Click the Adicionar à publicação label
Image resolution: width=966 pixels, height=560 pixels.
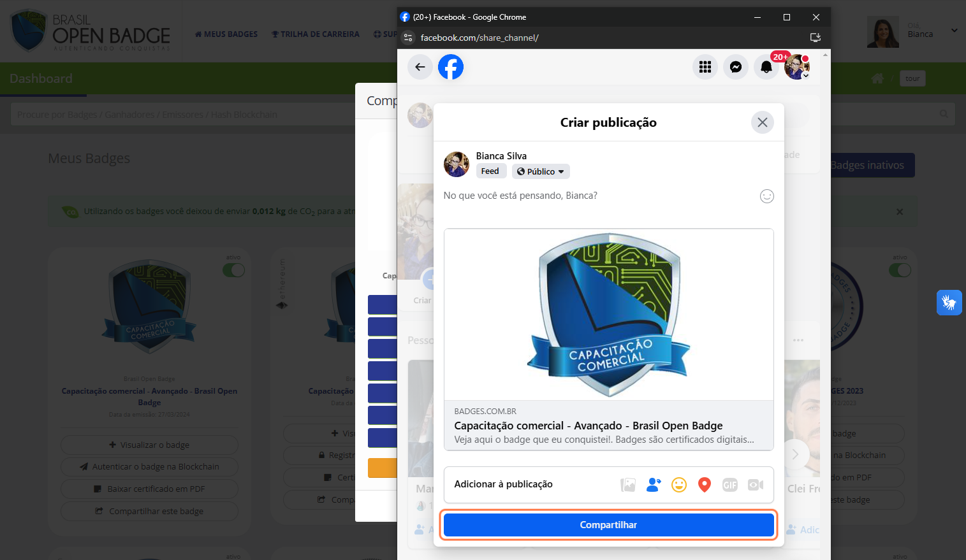(x=503, y=484)
